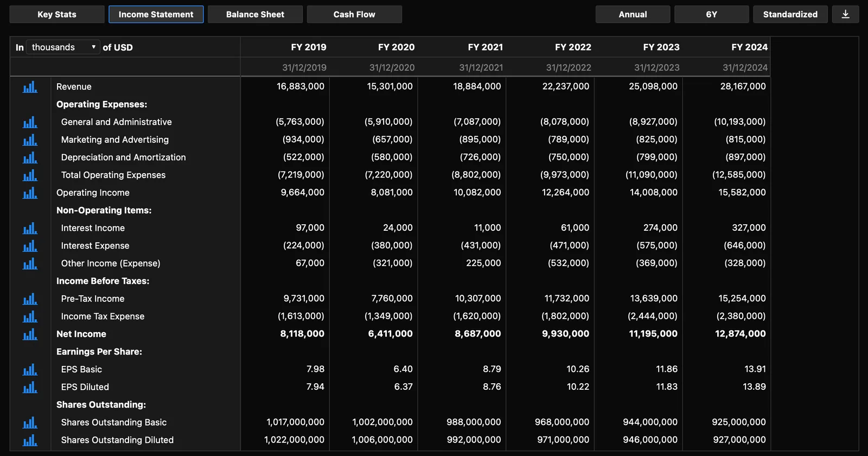Click the FY 2023 column header

661,47
